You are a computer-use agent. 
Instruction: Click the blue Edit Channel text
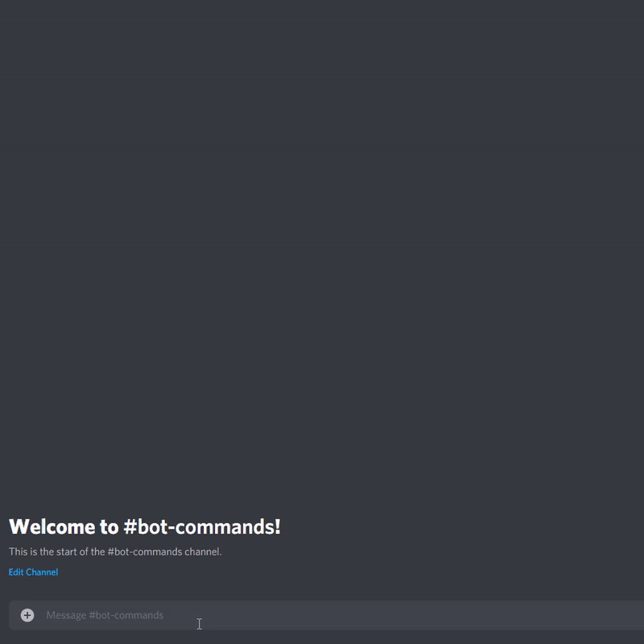[x=33, y=572]
